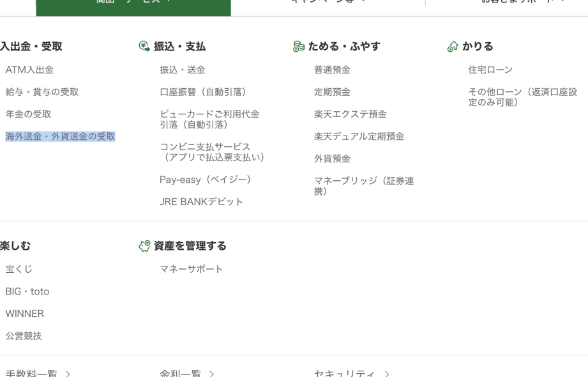Select the 振込・送金 menu link
This screenshot has width=588, height=377.
tap(183, 70)
